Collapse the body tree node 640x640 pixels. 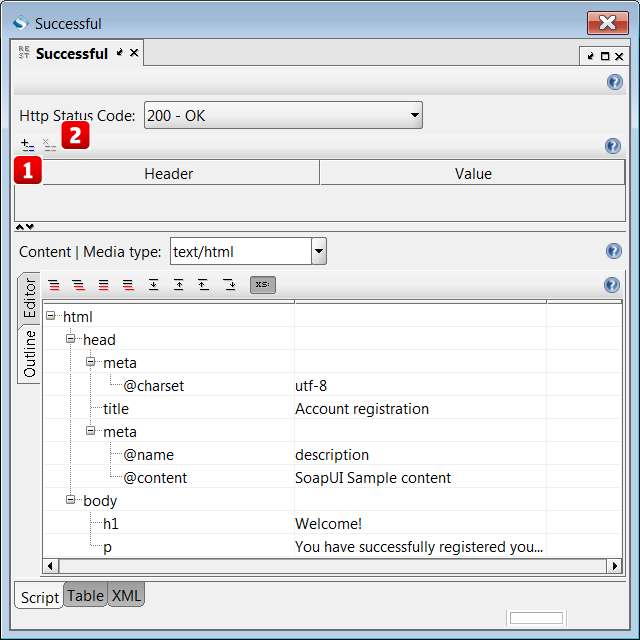pos(71,500)
